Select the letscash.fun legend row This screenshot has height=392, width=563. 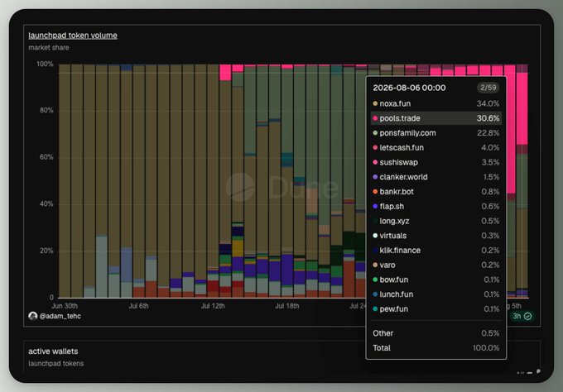click(435, 148)
